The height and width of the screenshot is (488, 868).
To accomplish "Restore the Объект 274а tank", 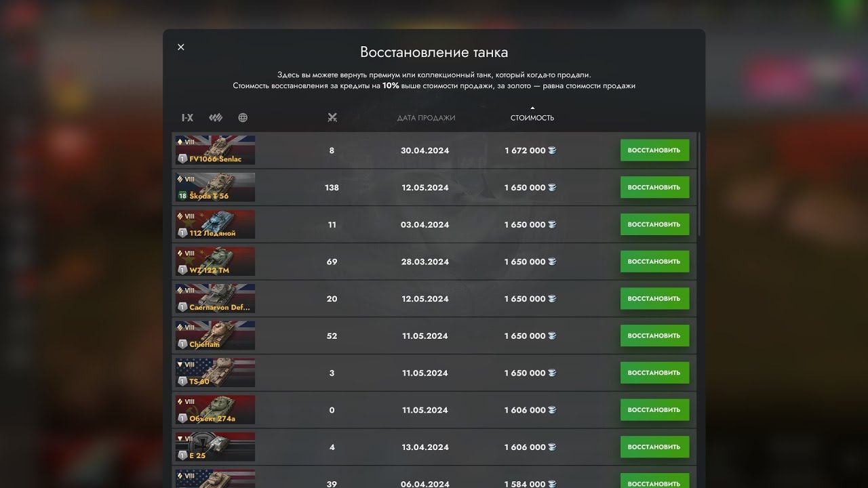I will tap(654, 410).
